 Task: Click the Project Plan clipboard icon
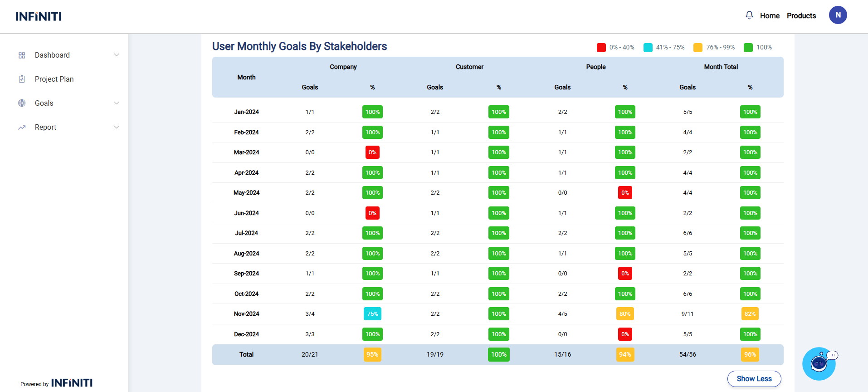(22, 79)
